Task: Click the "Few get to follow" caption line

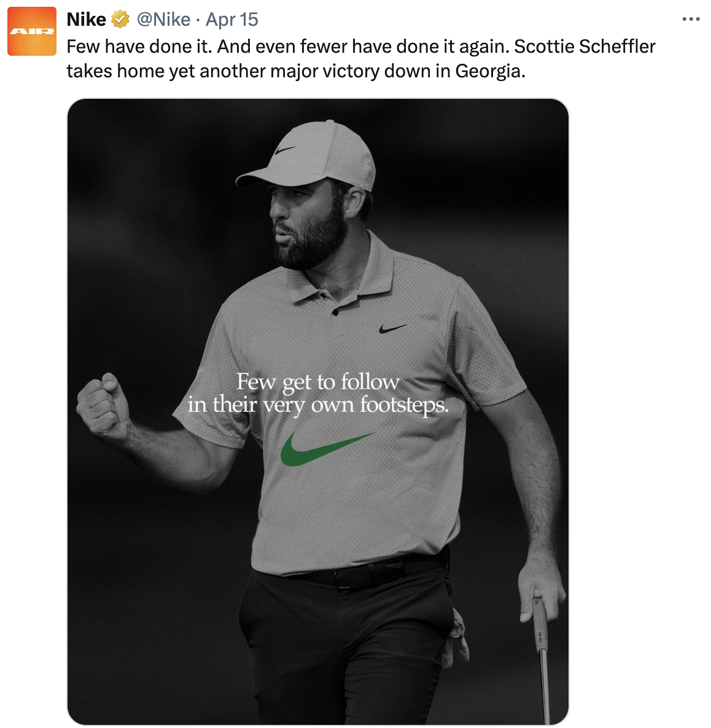Action: (x=318, y=382)
